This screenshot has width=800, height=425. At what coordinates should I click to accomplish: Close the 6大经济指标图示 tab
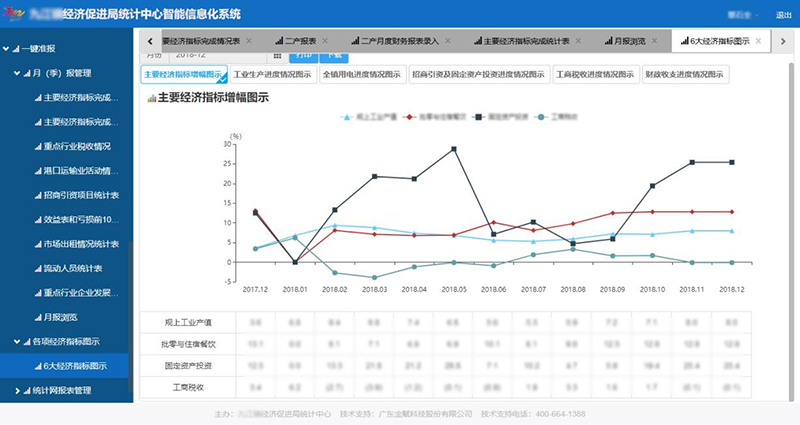pyautogui.click(x=758, y=42)
